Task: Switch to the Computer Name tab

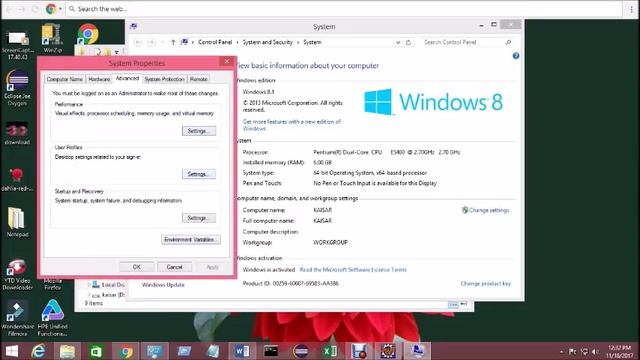Action: (65, 79)
